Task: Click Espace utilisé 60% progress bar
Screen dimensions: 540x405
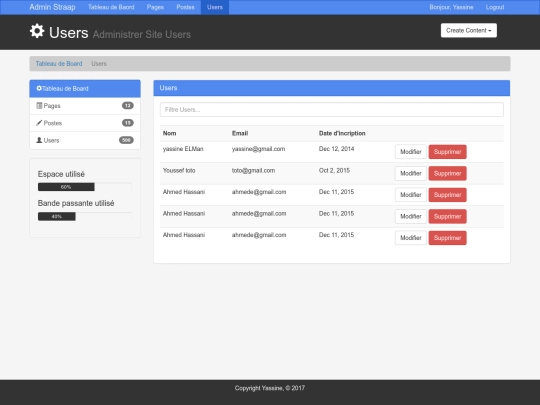Action: coord(66,187)
